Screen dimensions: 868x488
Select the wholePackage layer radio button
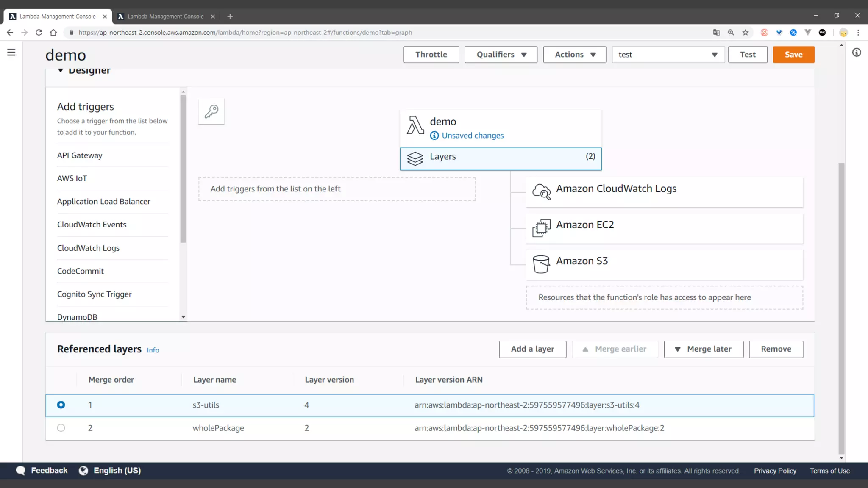click(61, 428)
